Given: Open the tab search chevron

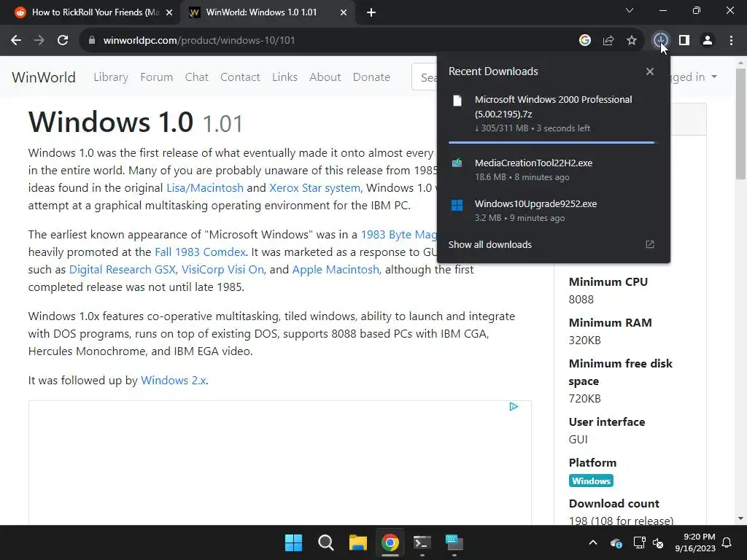Looking at the screenshot, I should point(630,10).
